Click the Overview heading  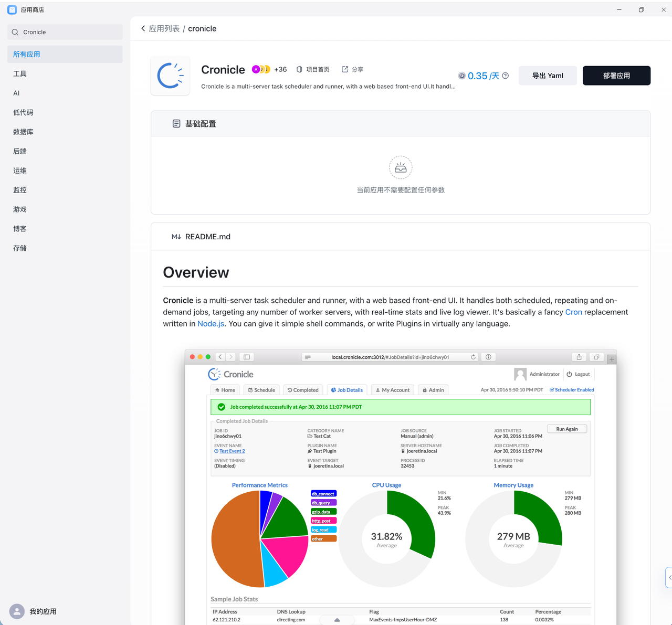click(196, 272)
